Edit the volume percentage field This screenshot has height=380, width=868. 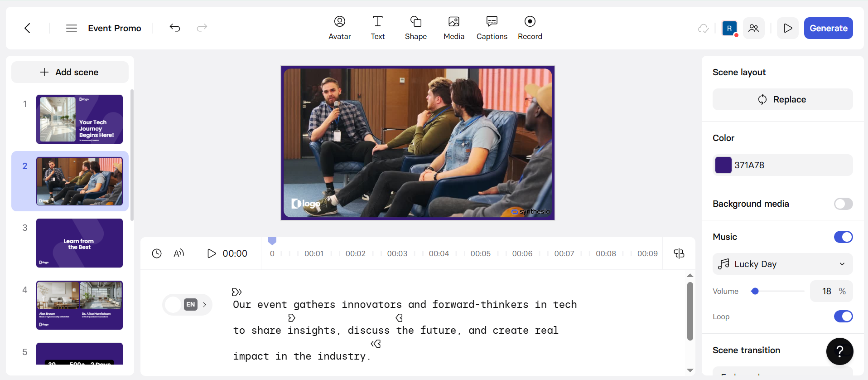tap(831, 291)
